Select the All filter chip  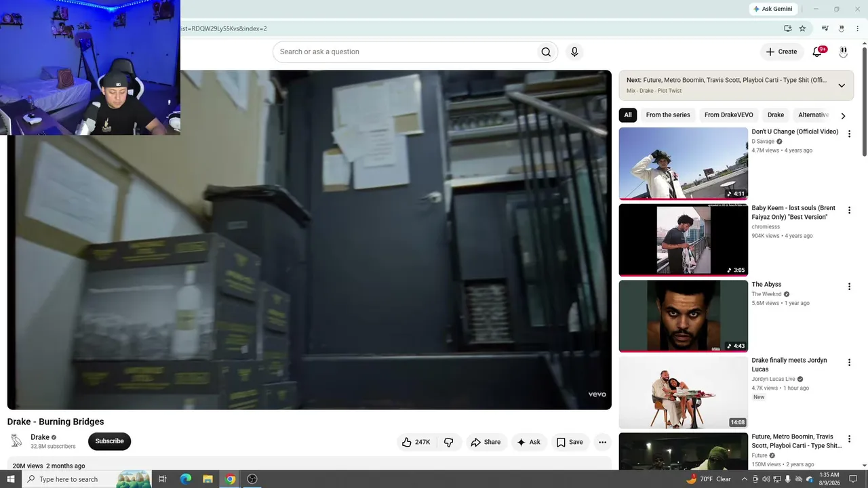pyautogui.click(x=628, y=115)
